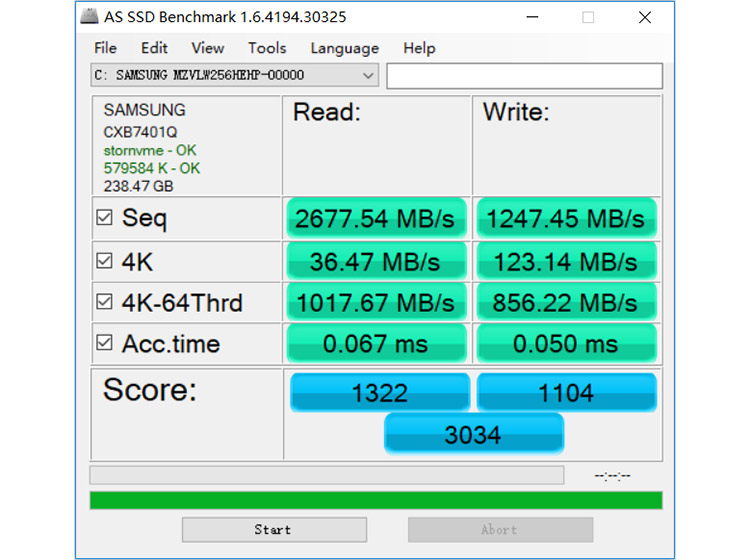This screenshot has height=560, width=750.
Task: Click the gray current-test progress bar
Action: pyautogui.click(x=327, y=475)
